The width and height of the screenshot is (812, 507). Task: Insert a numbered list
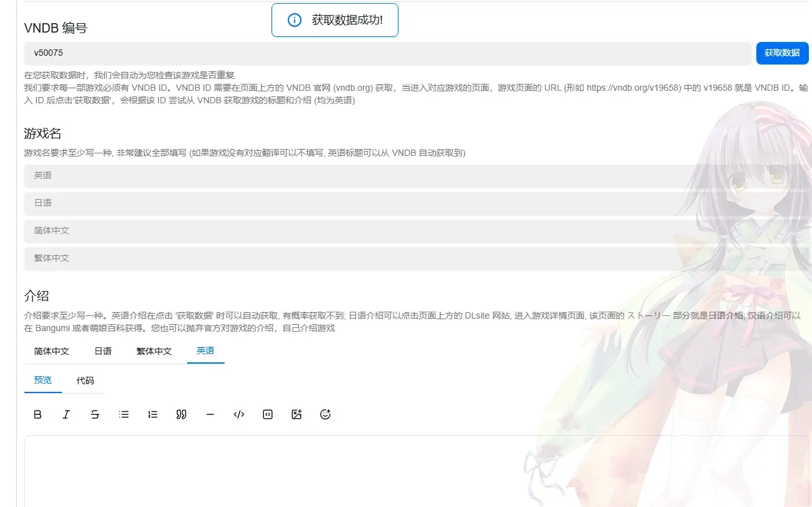click(153, 414)
